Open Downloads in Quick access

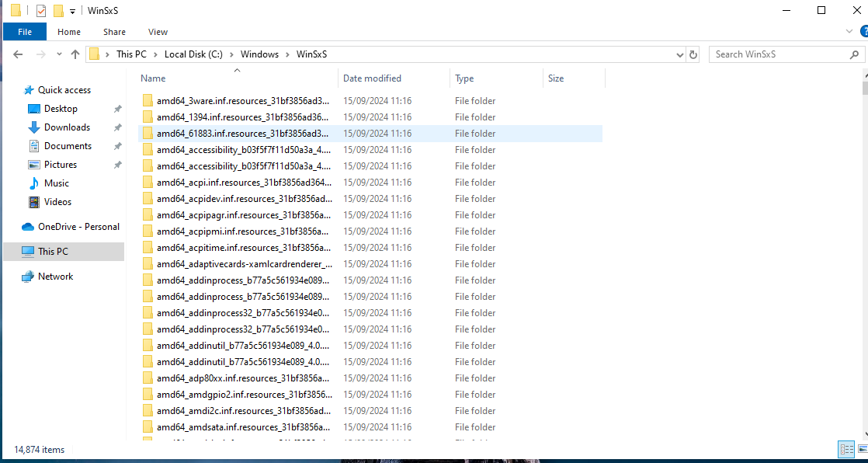pyautogui.click(x=67, y=127)
